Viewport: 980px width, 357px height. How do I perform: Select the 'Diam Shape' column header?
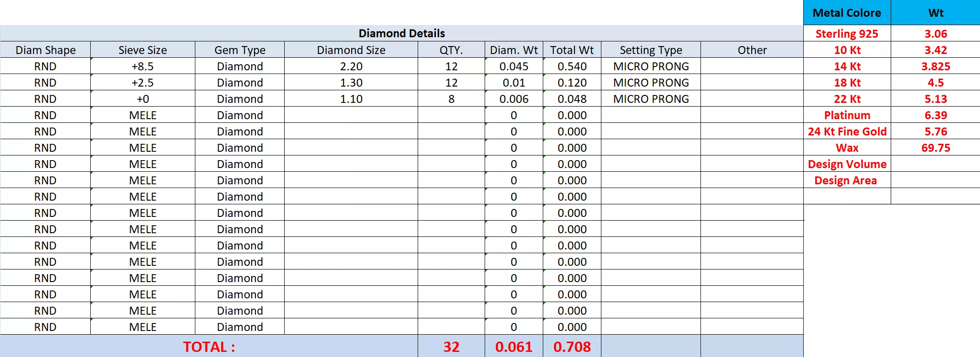46,50
